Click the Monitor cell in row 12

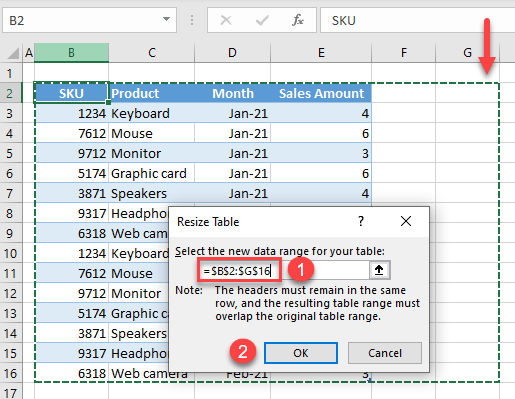[x=139, y=294]
